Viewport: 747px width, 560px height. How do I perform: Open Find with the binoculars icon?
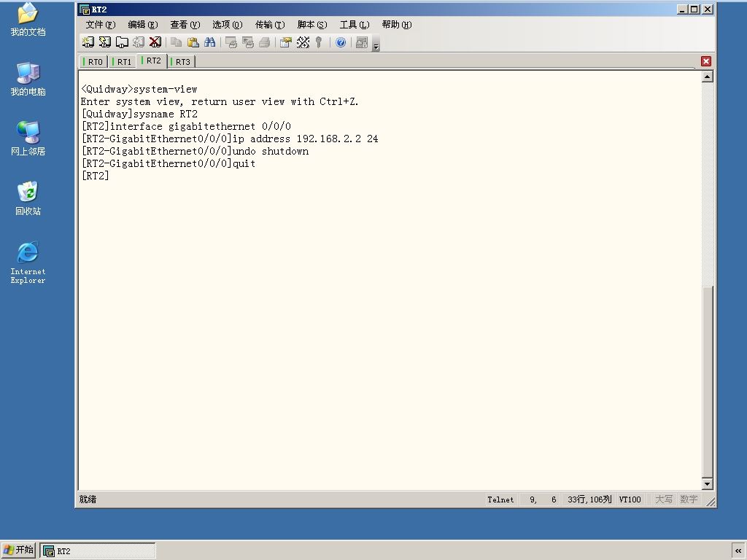[x=209, y=42]
